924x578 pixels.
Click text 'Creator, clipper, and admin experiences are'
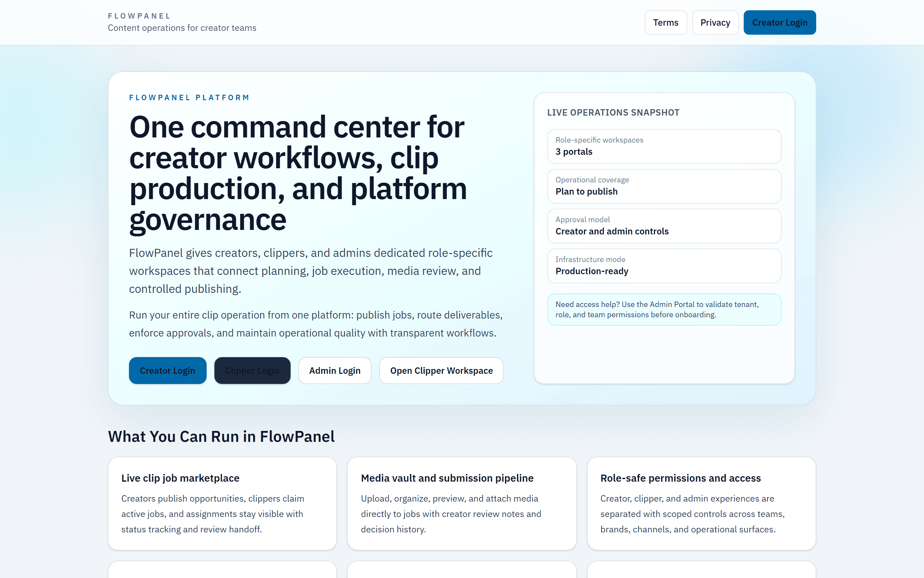click(687, 498)
